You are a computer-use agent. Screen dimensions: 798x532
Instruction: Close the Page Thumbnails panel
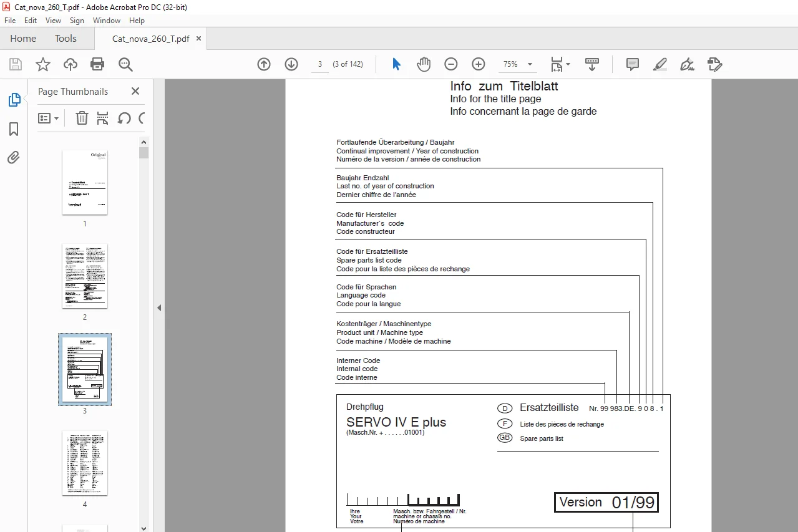(135, 91)
